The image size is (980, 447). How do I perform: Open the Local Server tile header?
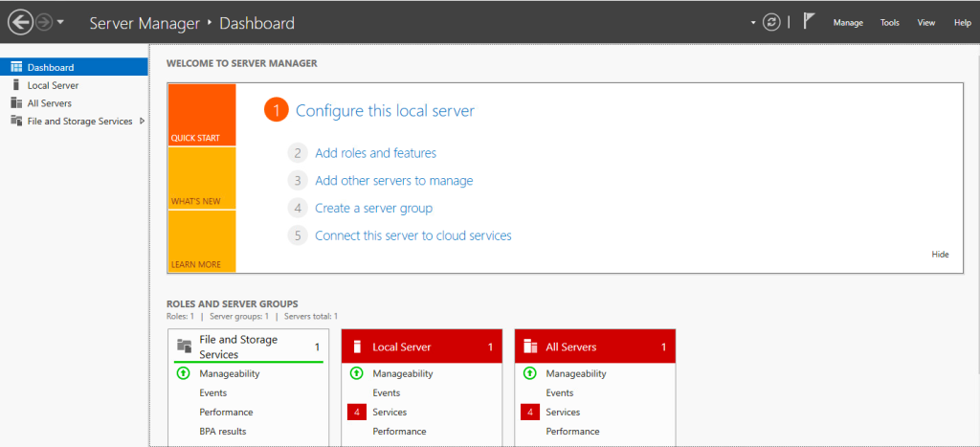[x=422, y=346]
